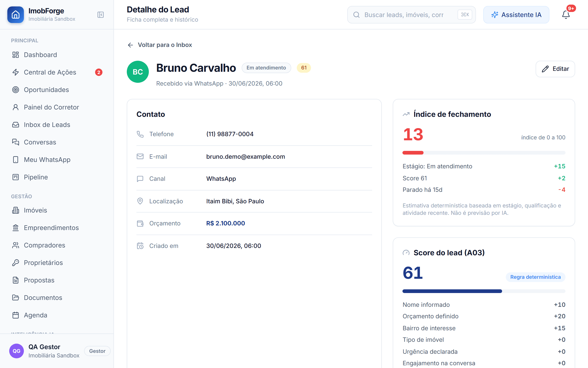Image resolution: width=588 pixels, height=368 pixels.
Task: Click the Orçamento definido score row
Action: tap(484, 316)
